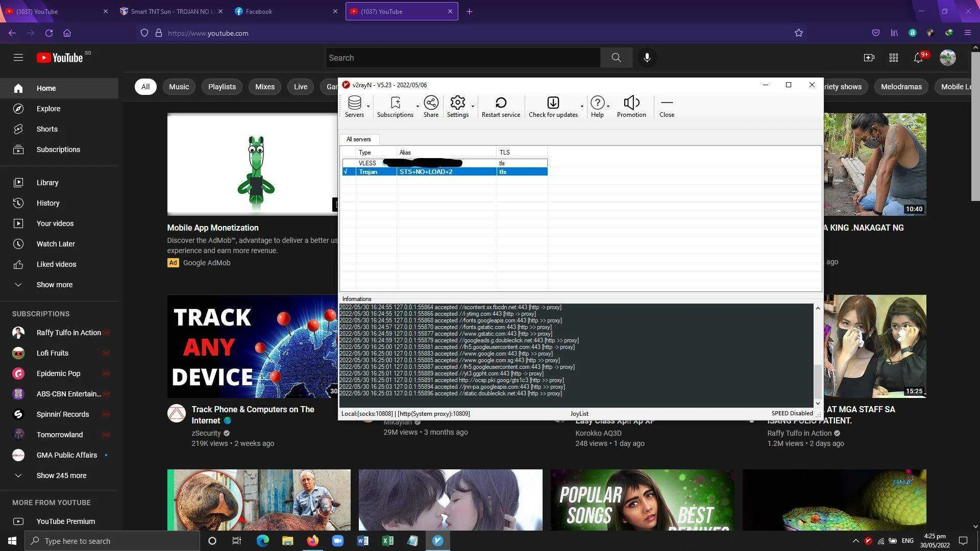Image resolution: width=980 pixels, height=551 pixels.
Task: Open History in YouTube sidebar
Action: click(59, 203)
